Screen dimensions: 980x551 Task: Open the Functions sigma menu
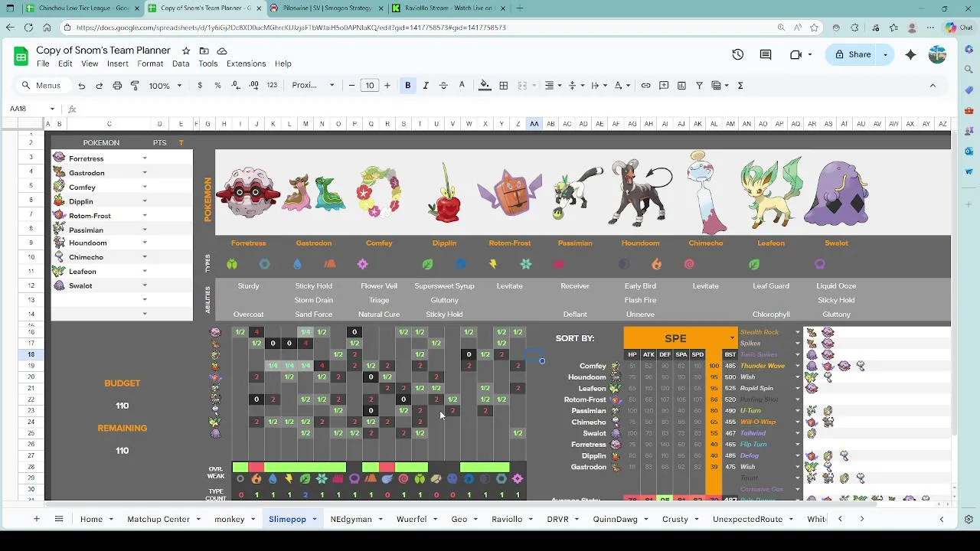(x=740, y=86)
